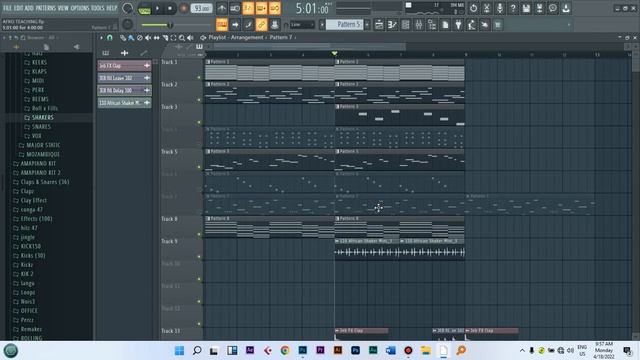Open the Arrangement breadcrumb in playlist title
Viewport: 640px width, 360px height.
[247, 37]
